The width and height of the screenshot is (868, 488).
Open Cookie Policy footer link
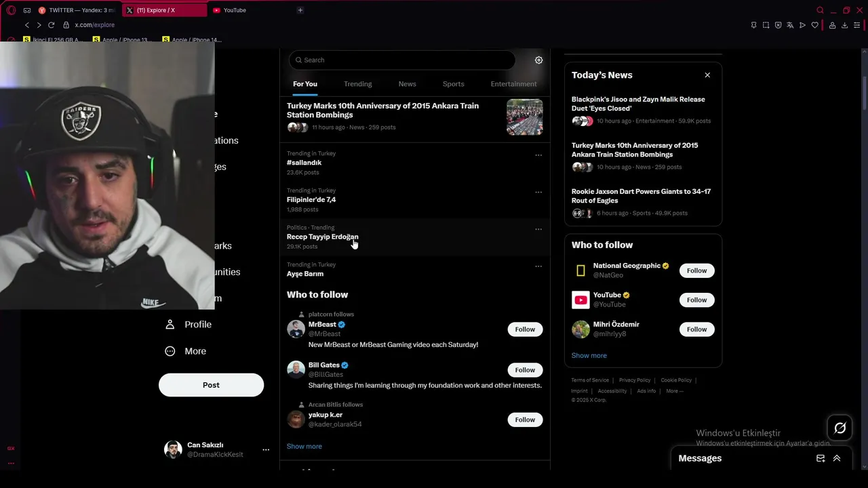pos(676,380)
